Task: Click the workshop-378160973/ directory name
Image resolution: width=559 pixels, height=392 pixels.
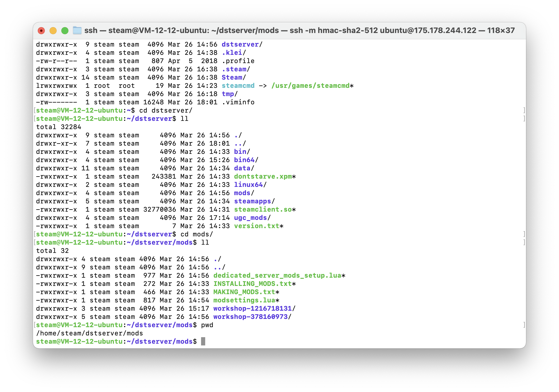Action: [252, 317]
